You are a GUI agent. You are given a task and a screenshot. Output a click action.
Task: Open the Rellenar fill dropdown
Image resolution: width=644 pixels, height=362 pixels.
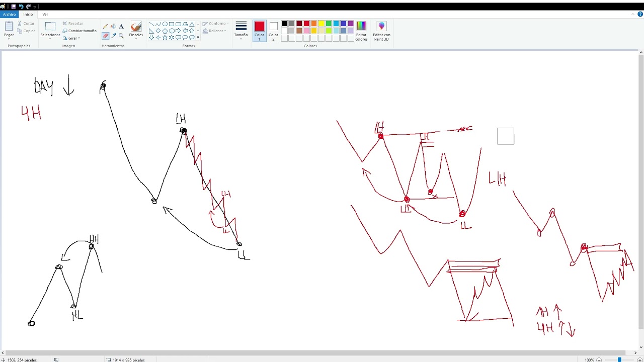pos(214,31)
